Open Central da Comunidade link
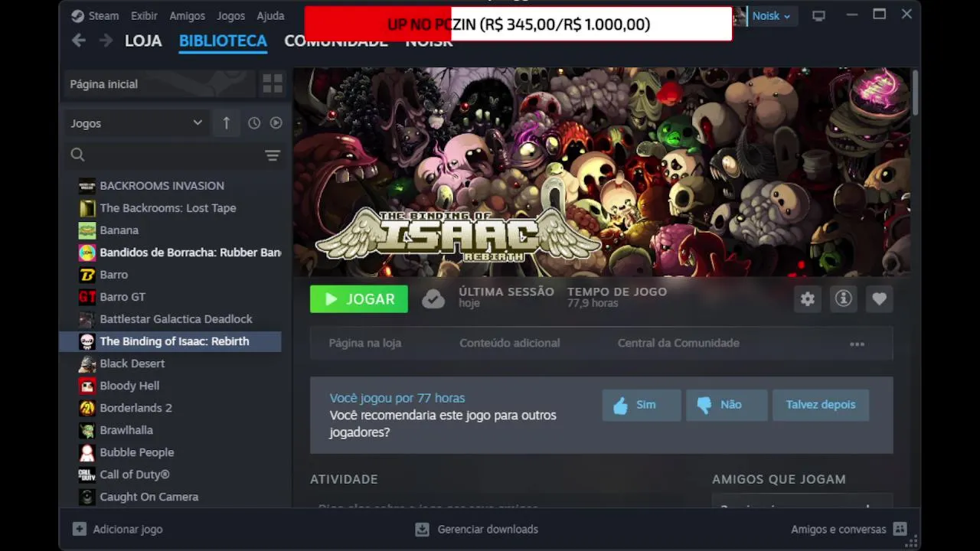The image size is (980, 551). pyautogui.click(x=678, y=344)
